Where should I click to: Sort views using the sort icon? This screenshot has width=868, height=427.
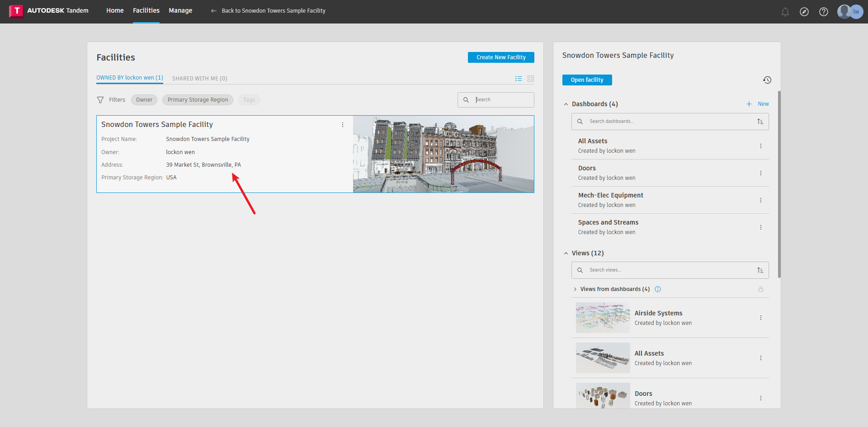[760, 270]
